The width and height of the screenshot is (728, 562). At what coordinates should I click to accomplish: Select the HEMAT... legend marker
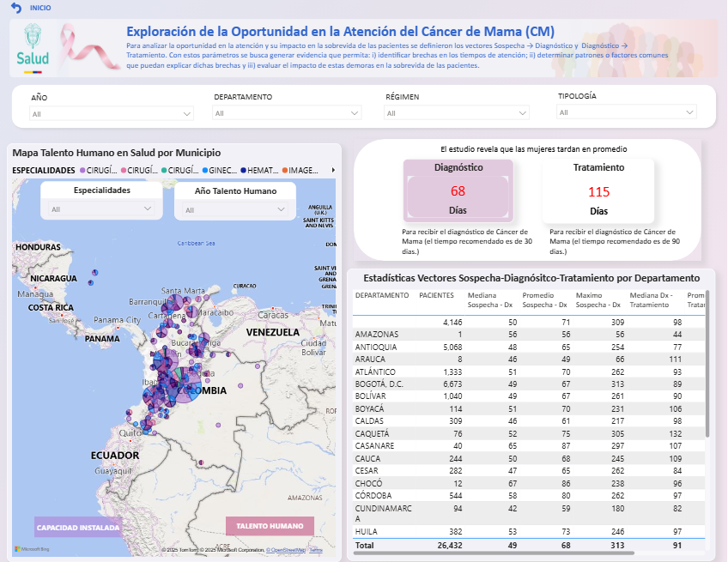point(244,171)
